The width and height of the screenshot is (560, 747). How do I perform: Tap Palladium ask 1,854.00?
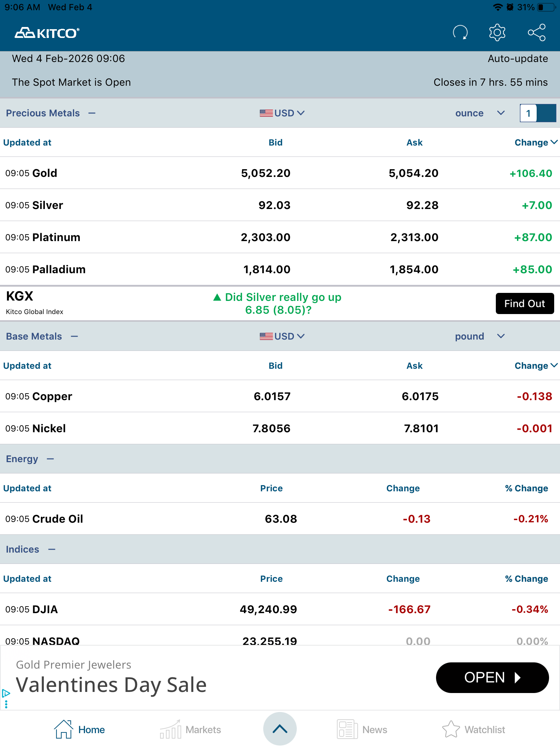[x=414, y=270]
